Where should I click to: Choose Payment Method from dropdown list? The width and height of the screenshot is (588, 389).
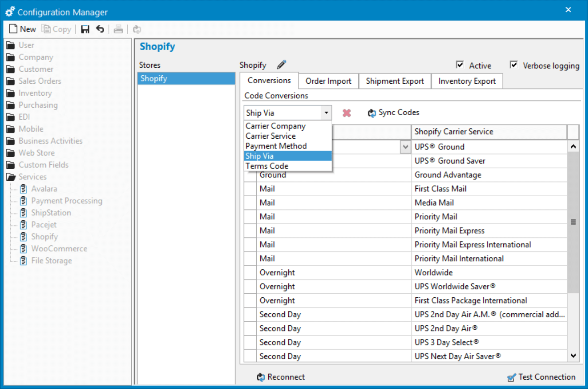pos(288,146)
